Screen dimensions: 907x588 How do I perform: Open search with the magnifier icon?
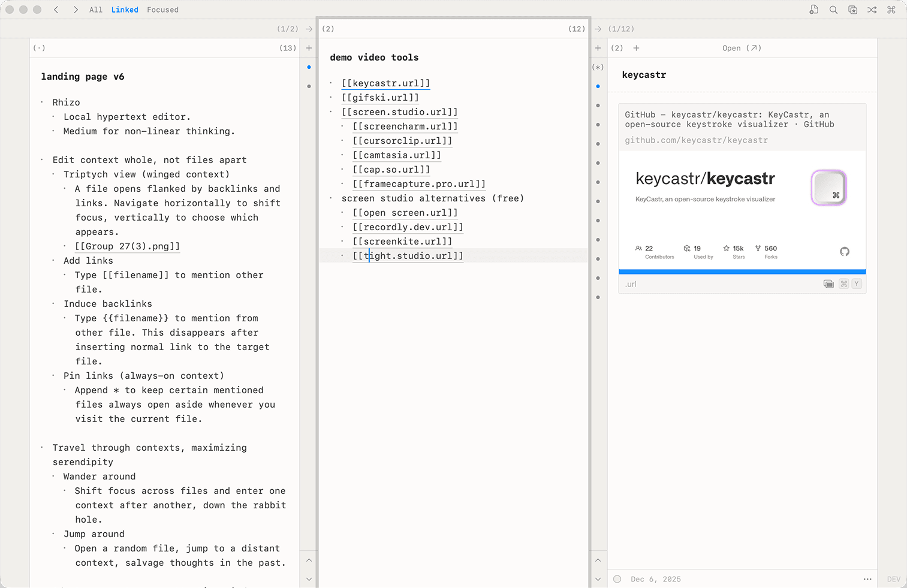point(833,10)
